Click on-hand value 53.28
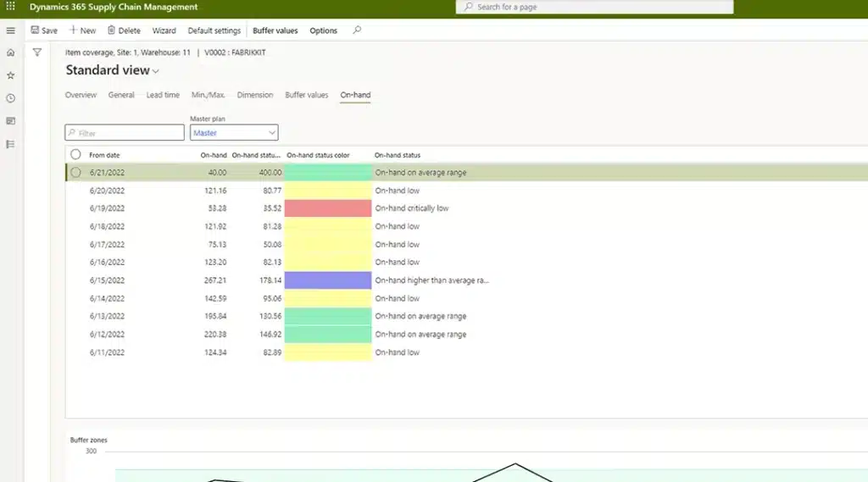The width and height of the screenshot is (868, 482). [x=217, y=208]
